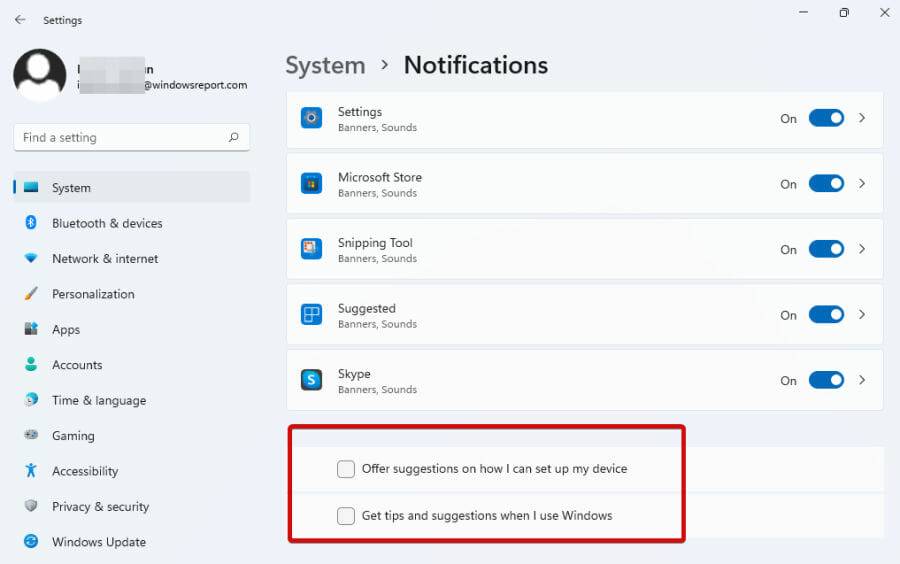Turn off Microsoft Store notifications toggle
Viewport: 900px width, 564px height.
[x=826, y=184]
